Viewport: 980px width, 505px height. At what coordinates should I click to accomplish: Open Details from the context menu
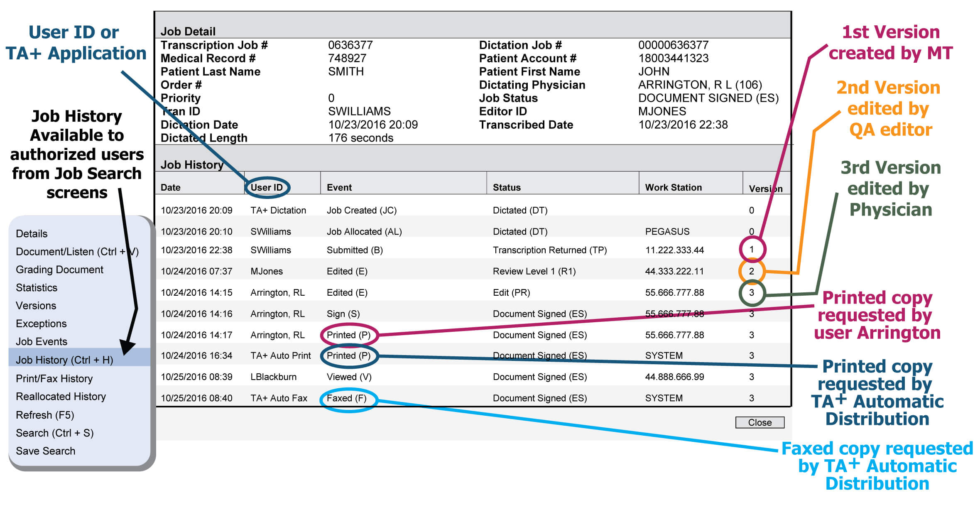pyautogui.click(x=32, y=233)
